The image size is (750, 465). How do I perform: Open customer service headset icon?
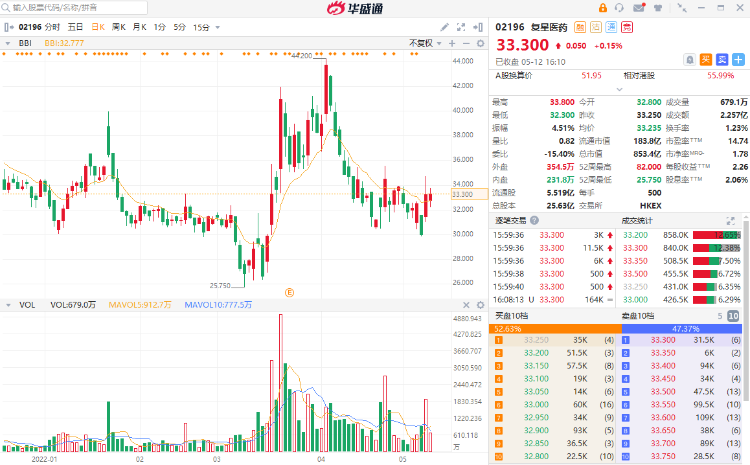tap(619, 8)
